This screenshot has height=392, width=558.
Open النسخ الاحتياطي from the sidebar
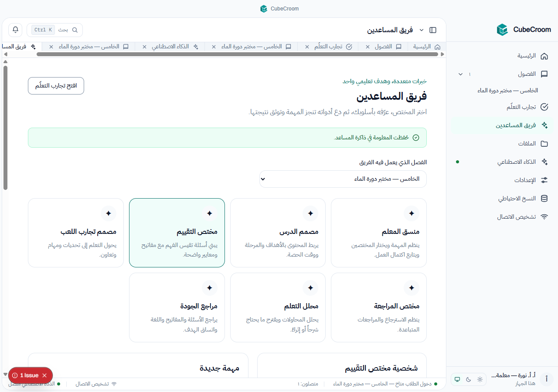coord(502,199)
